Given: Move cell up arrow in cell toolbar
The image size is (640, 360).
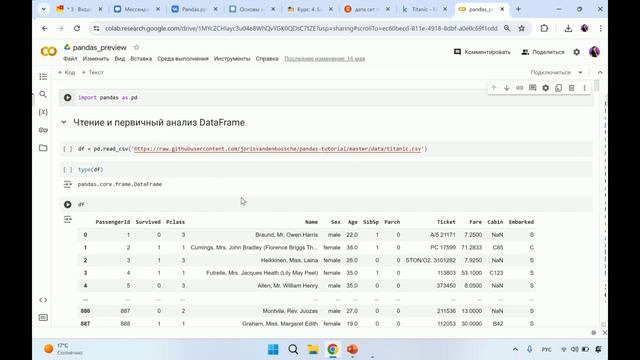Looking at the screenshot, I should click(x=493, y=88).
